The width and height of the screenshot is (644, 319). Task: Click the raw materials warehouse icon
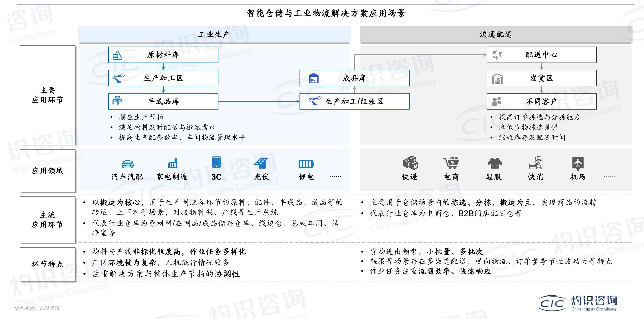(x=117, y=55)
